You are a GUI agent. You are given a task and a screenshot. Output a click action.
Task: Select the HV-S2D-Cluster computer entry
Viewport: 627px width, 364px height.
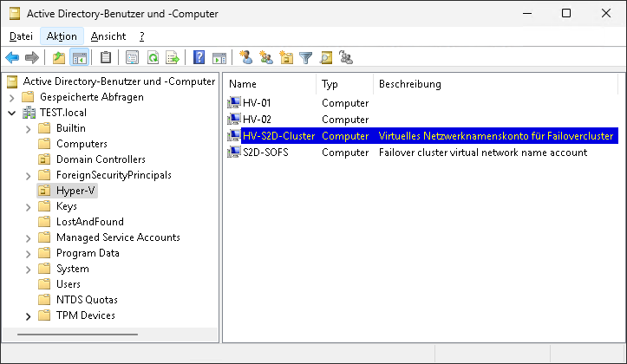pyautogui.click(x=421, y=136)
